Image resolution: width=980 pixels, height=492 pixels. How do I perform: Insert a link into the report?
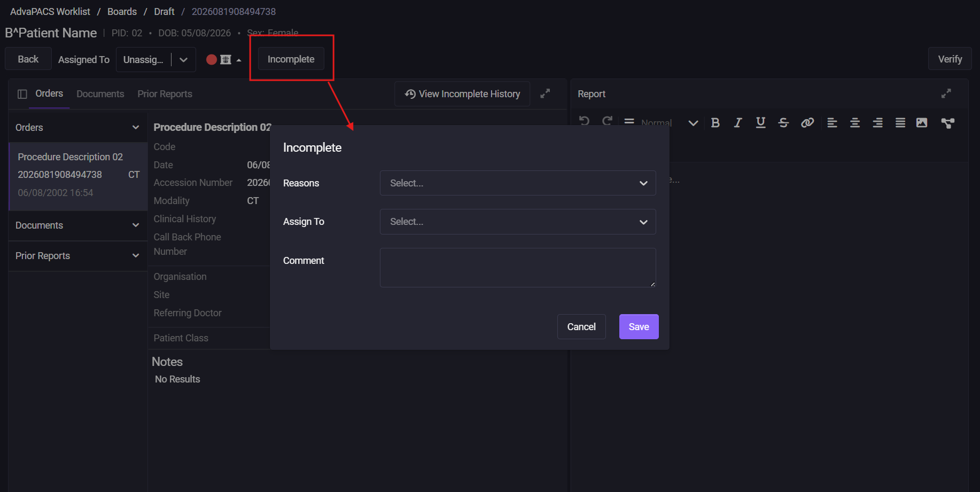[x=807, y=123]
